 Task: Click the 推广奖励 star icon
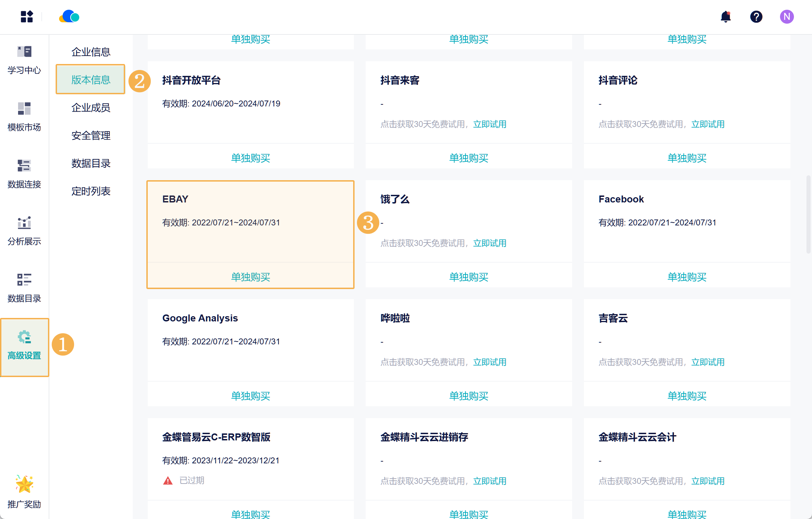click(24, 484)
